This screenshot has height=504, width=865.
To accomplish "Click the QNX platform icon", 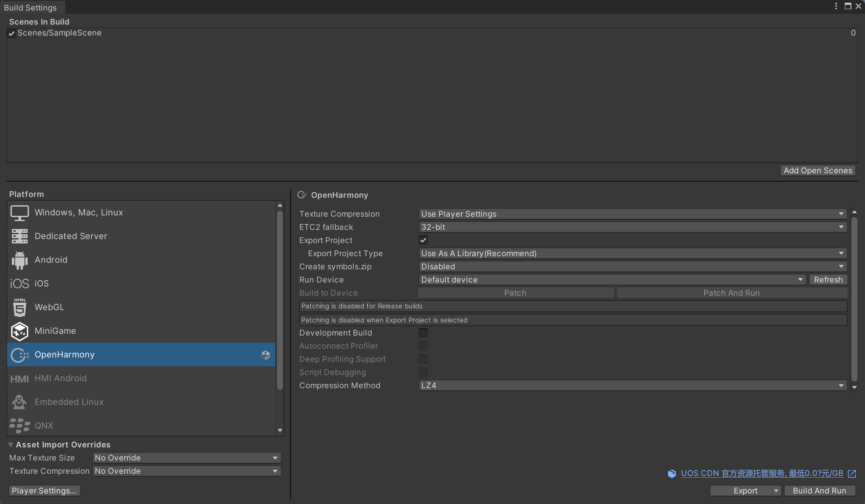I will point(19,426).
